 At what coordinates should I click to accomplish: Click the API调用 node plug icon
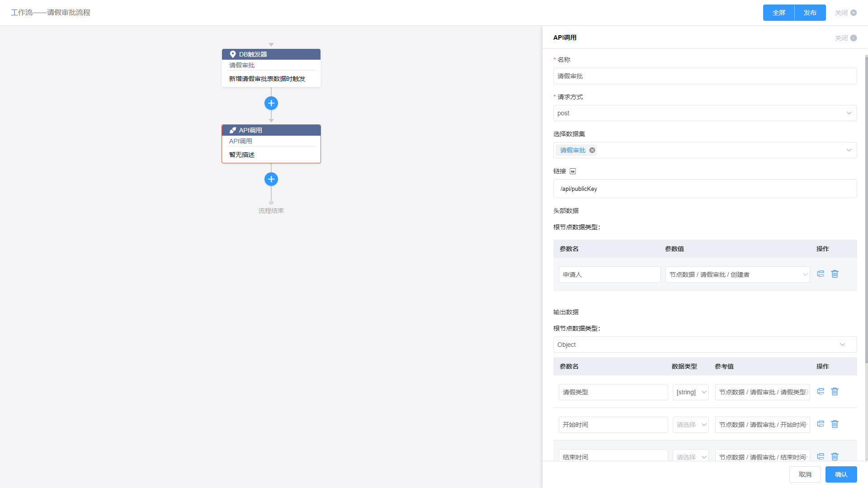pyautogui.click(x=233, y=130)
